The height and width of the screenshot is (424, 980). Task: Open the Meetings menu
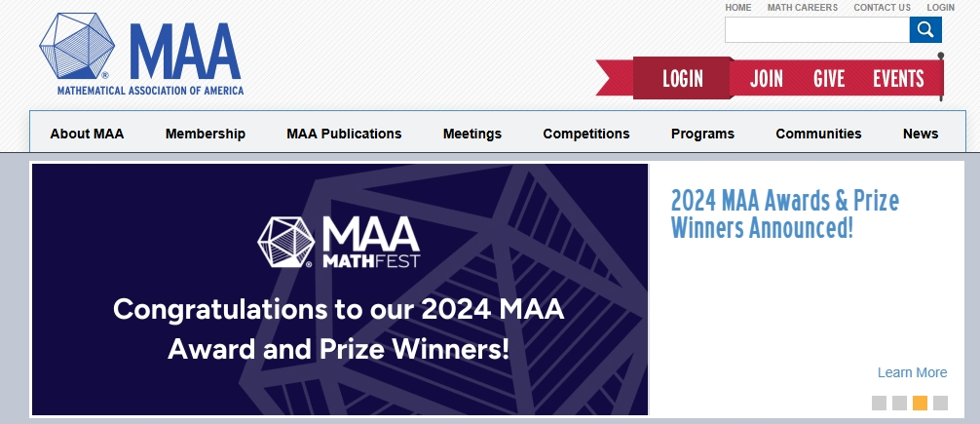pos(471,134)
